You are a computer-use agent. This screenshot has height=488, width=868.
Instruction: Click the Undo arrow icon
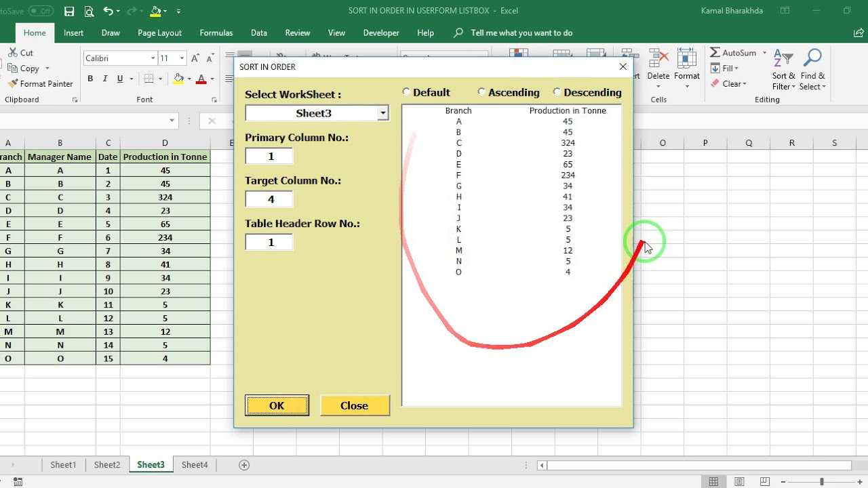[108, 11]
